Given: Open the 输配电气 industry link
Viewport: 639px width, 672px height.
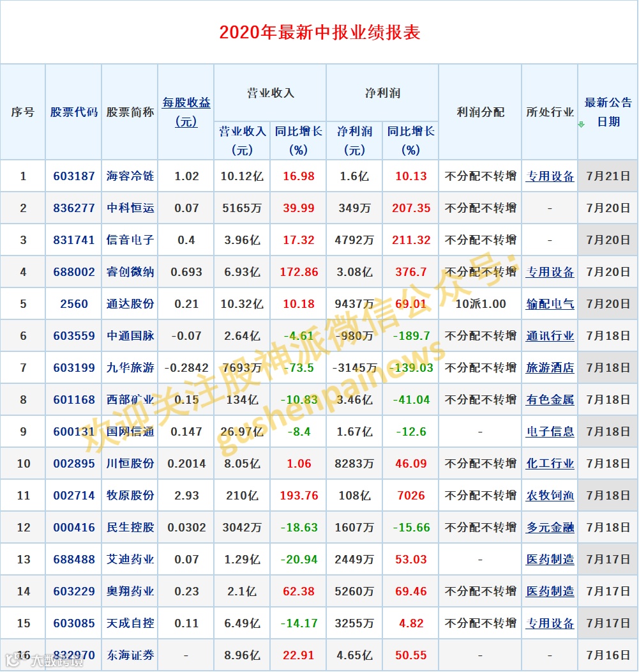Looking at the screenshot, I should [x=550, y=304].
